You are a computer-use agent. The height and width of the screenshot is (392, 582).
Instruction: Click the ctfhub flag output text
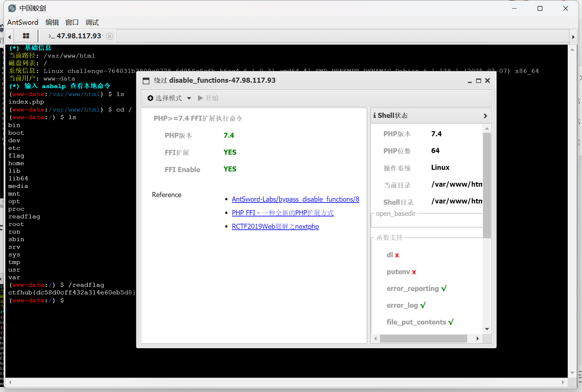pos(72,292)
